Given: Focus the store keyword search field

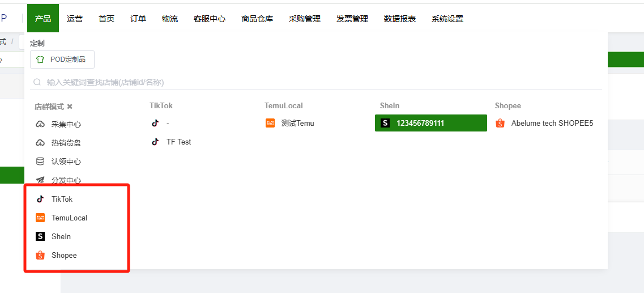Looking at the screenshot, I should (x=316, y=82).
